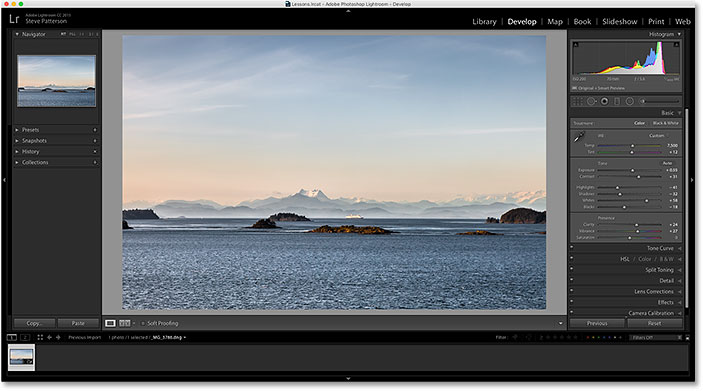Clear history with the X icon

[95, 152]
